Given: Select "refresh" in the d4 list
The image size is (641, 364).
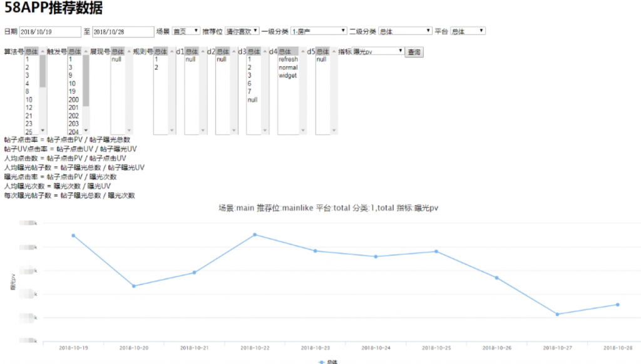Looking at the screenshot, I should point(288,59).
